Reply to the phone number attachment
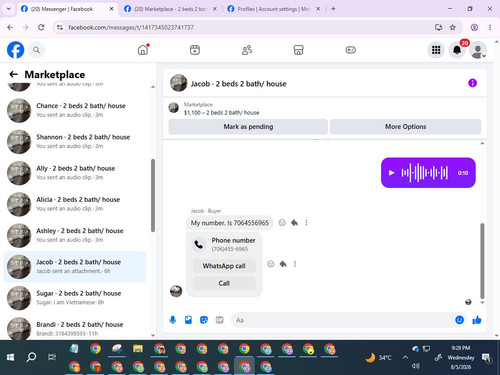Image resolution: width=500 pixels, height=375 pixels. coord(283,264)
